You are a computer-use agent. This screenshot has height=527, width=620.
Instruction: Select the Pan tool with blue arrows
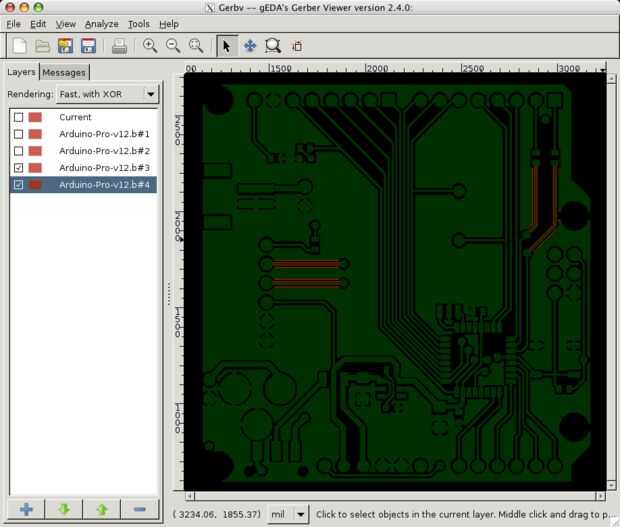click(x=250, y=46)
